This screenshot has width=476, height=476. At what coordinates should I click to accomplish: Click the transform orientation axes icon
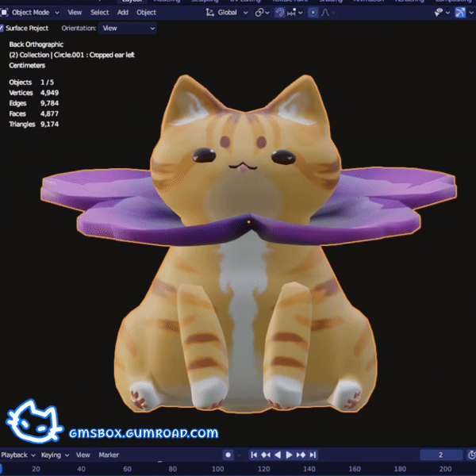pos(209,13)
